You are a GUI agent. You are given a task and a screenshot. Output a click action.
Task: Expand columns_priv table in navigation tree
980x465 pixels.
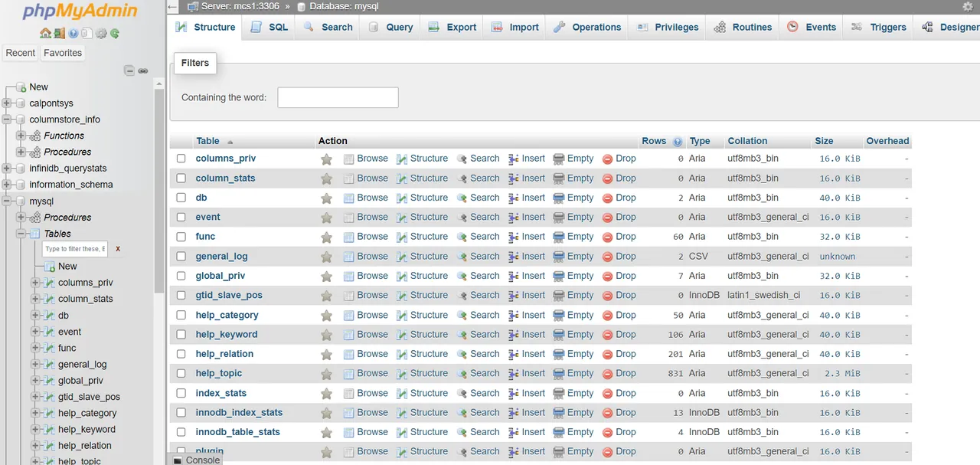35,283
